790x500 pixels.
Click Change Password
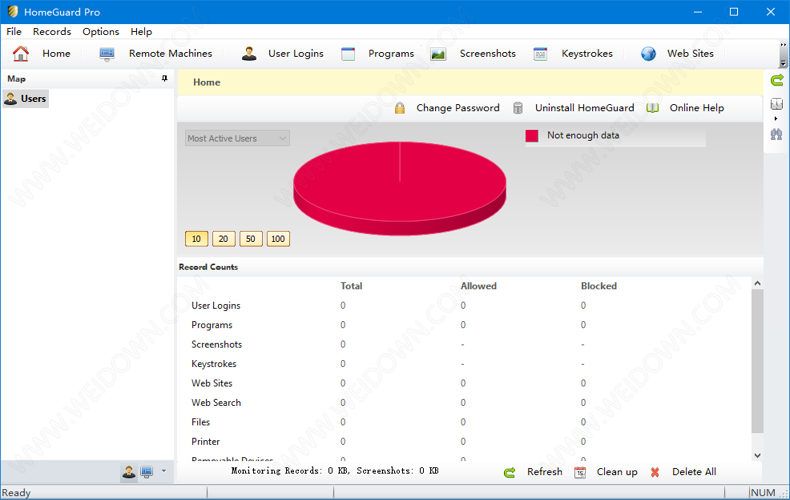coord(457,108)
